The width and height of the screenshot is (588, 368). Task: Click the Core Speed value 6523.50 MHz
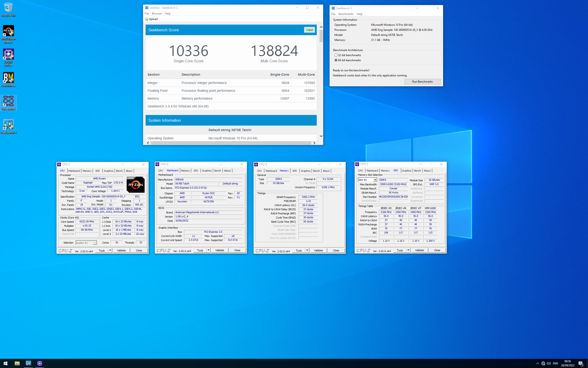coord(87,222)
